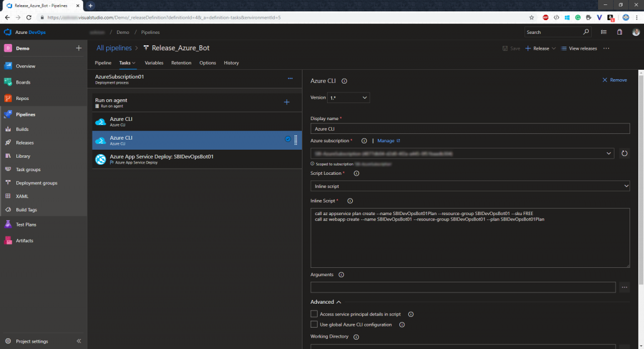Open the Release dropdown arrow

pyautogui.click(x=553, y=48)
